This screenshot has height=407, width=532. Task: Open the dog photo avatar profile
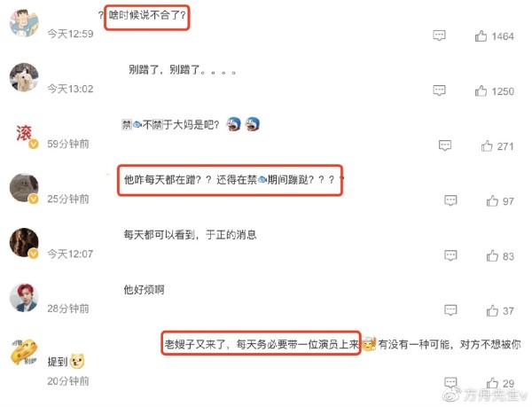24,77
